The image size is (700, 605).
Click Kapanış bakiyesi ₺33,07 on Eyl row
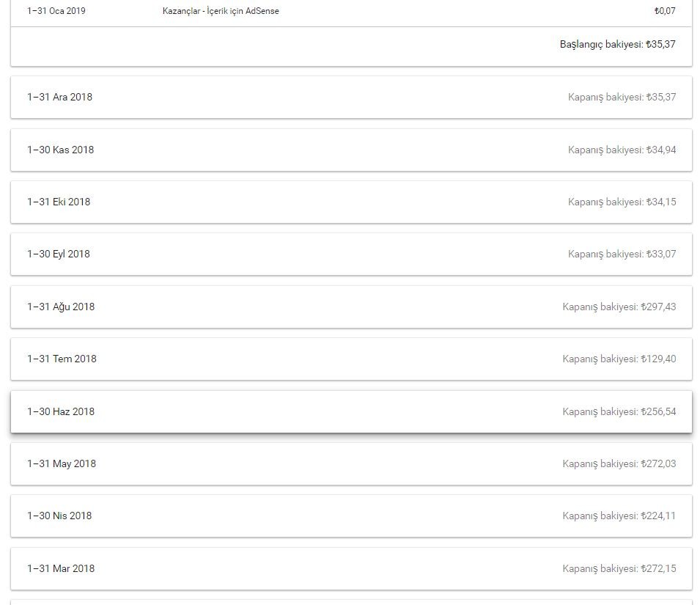(x=622, y=254)
